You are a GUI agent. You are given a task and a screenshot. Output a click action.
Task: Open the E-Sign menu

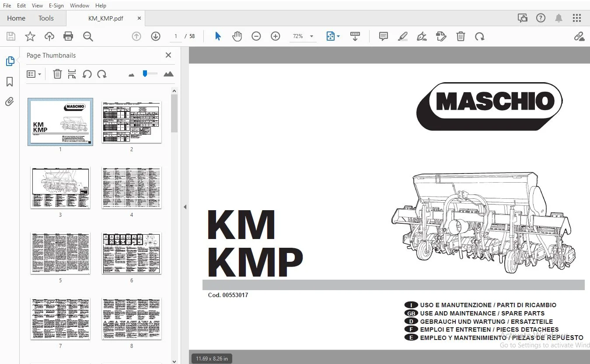[x=56, y=6]
